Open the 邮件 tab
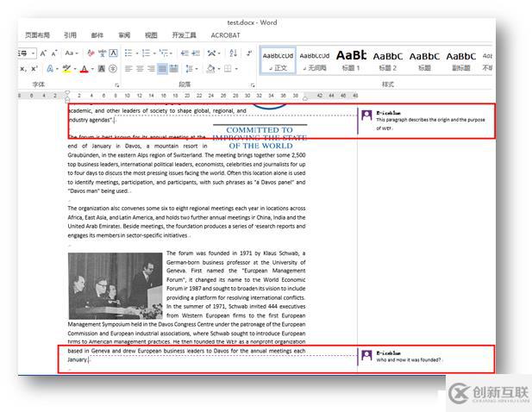 [97, 35]
